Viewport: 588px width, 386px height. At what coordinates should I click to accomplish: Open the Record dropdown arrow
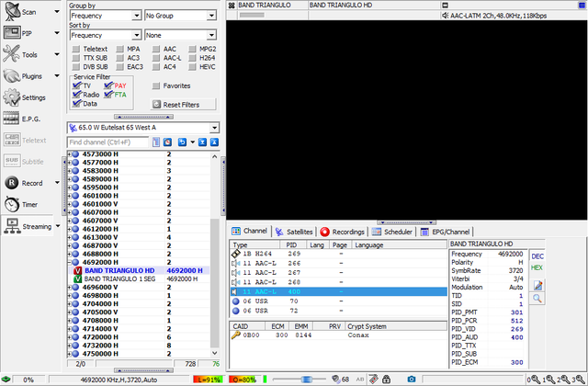[57, 183]
